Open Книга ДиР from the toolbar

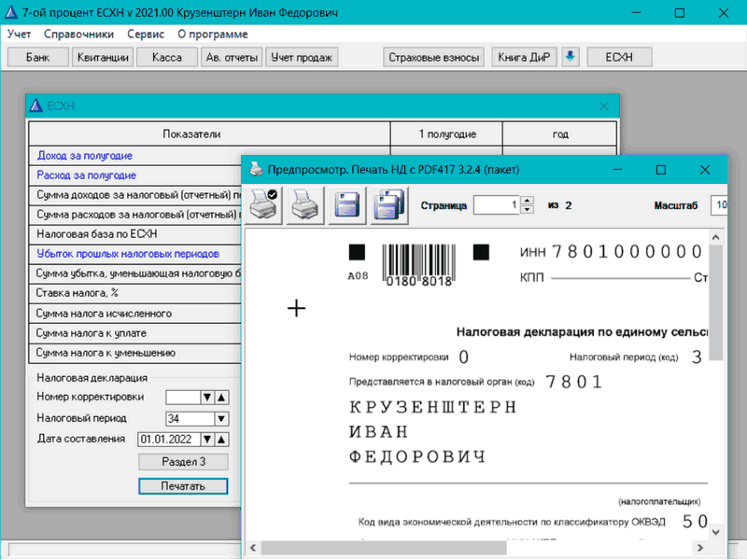click(525, 58)
